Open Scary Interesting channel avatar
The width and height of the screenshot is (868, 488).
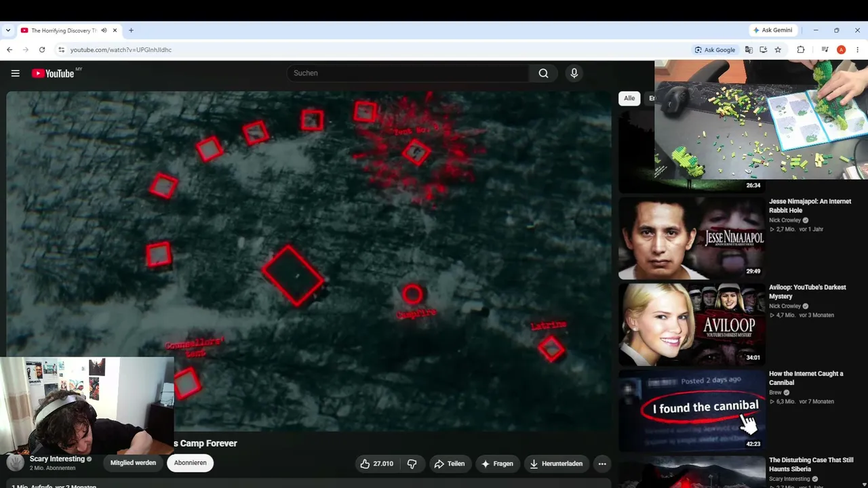click(16, 462)
